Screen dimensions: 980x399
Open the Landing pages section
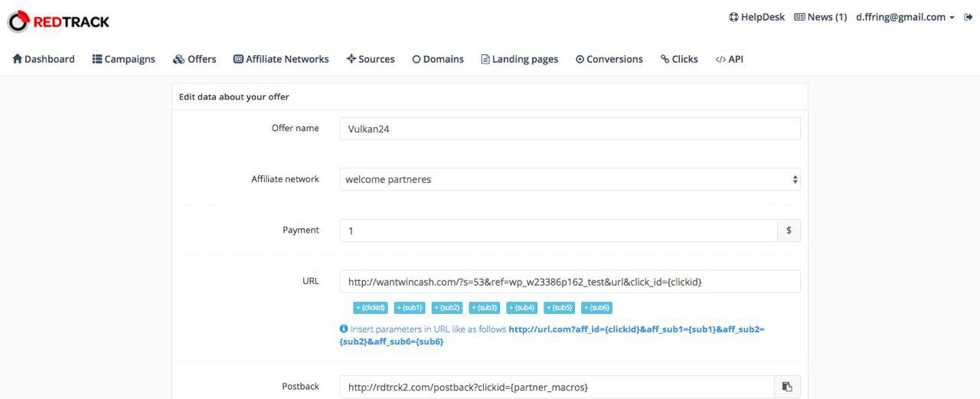pyautogui.click(x=519, y=59)
